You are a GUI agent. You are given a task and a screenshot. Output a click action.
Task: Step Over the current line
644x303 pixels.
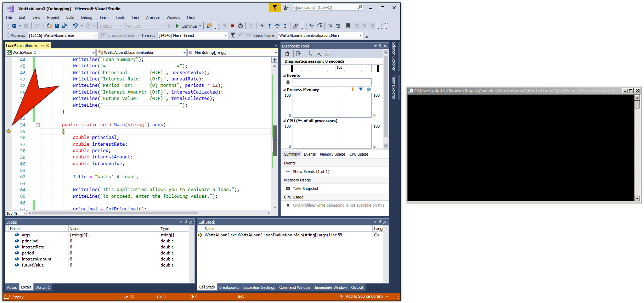tap(277, 26)
